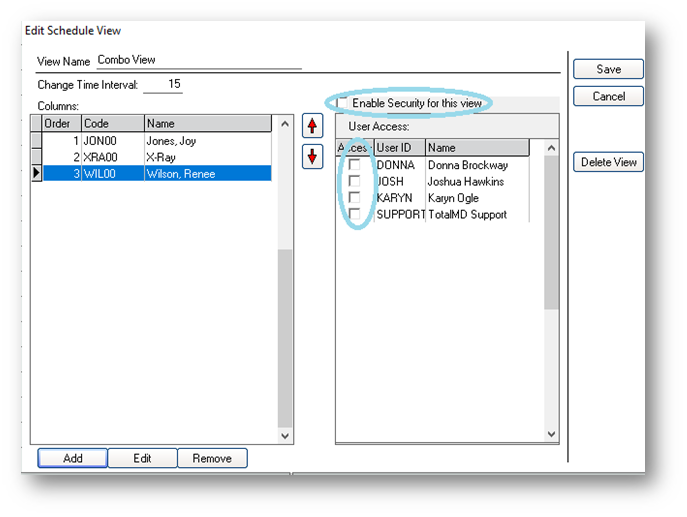The height and width of the screenshot is (517, 687).
Task: Check access box for user DONNA
Action: point(354,165)
